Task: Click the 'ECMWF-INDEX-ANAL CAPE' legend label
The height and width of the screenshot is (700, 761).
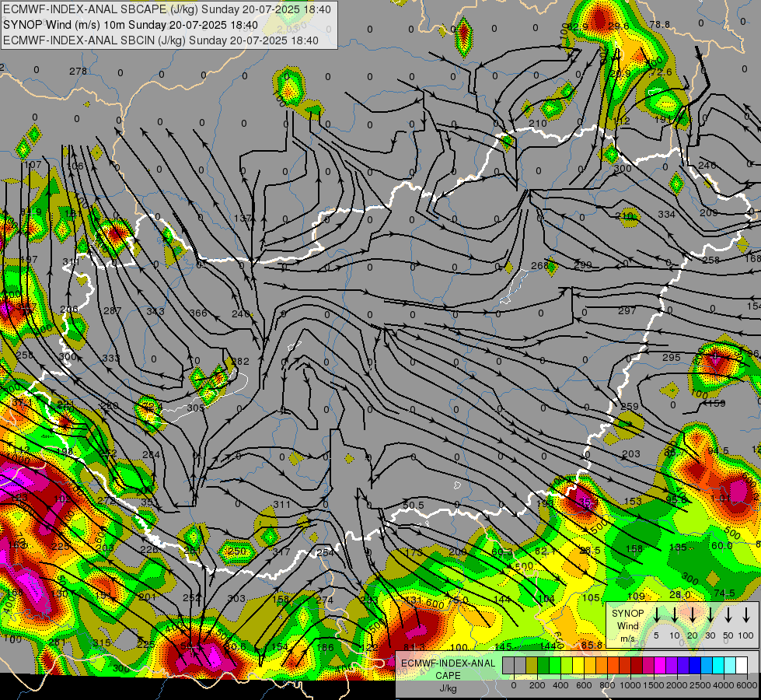Action: click(448, 670)
